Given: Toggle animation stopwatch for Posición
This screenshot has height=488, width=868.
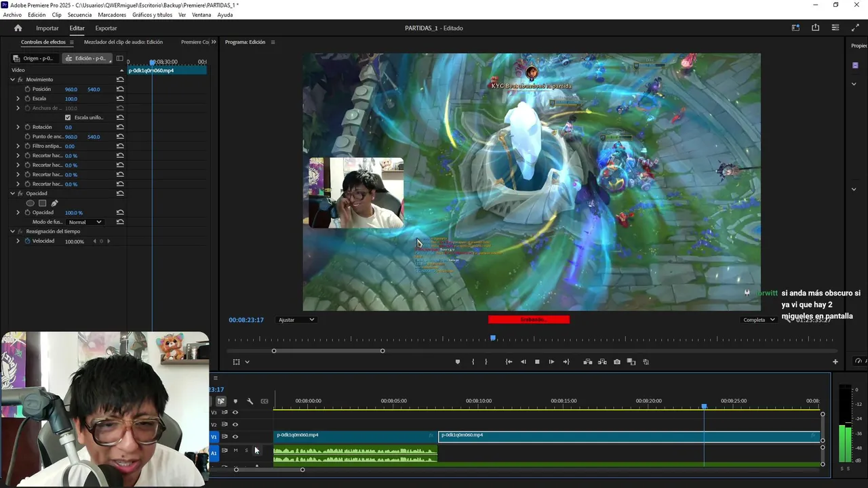Looking at the screenshot, I should pyautogui.click(x=28, y=89).
